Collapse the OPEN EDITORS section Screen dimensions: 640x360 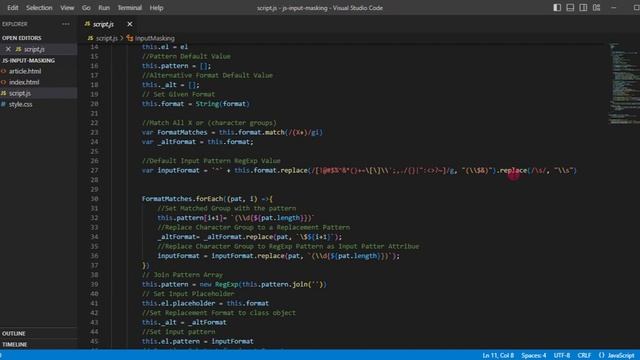click(x=22, y=38)
